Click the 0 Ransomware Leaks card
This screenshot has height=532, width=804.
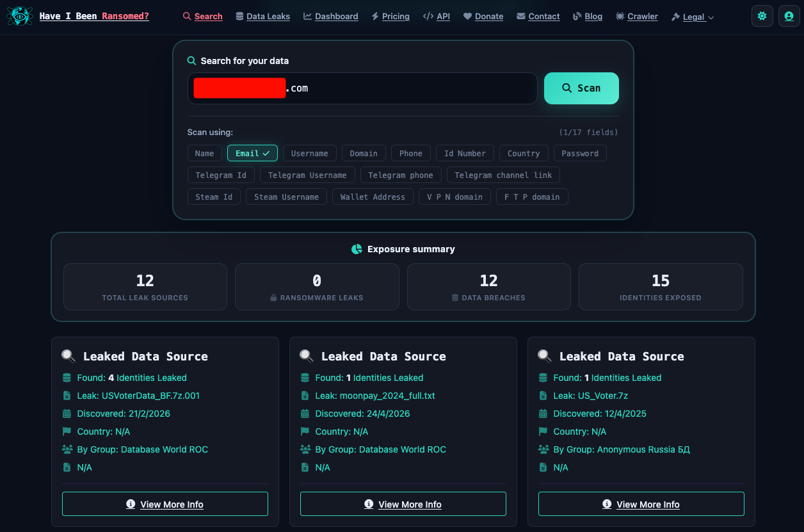[x=317, y=287]
